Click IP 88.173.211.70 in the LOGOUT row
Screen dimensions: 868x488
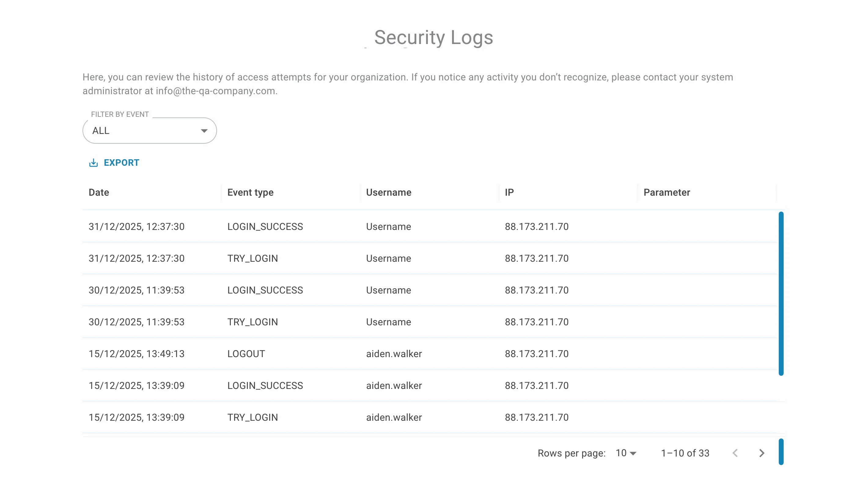536,354
